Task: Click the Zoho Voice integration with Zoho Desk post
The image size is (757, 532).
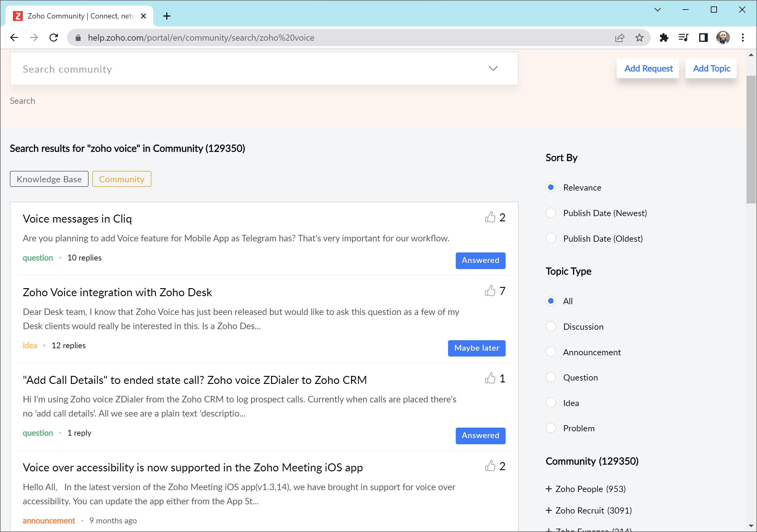Action: point(117,292)
